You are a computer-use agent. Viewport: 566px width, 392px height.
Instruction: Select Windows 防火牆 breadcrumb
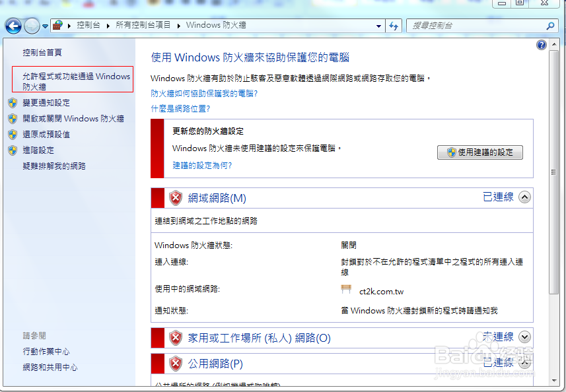(216, 25)
